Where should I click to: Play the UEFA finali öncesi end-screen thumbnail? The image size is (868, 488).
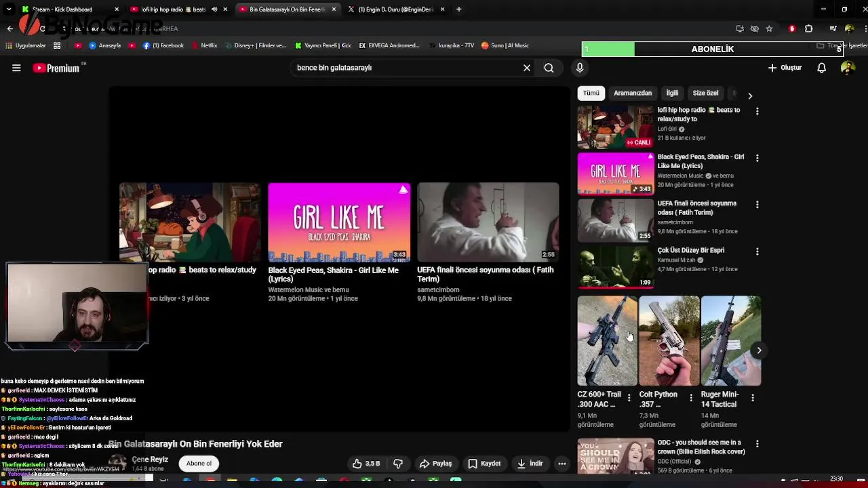click(488, 222)
